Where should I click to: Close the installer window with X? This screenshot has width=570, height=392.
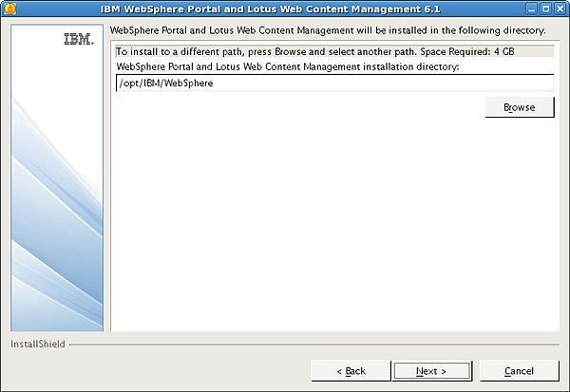pos(560,9)
